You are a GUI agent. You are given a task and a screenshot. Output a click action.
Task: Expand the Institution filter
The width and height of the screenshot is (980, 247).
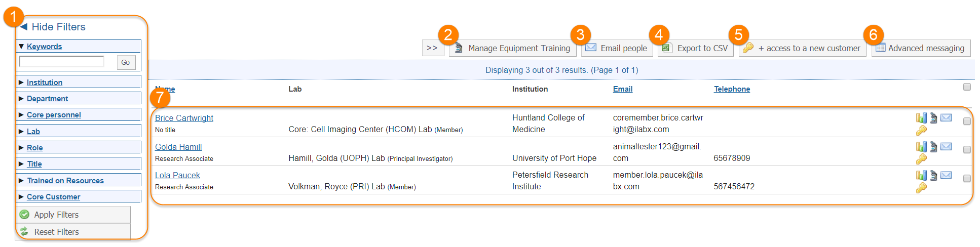coord(44,83)
